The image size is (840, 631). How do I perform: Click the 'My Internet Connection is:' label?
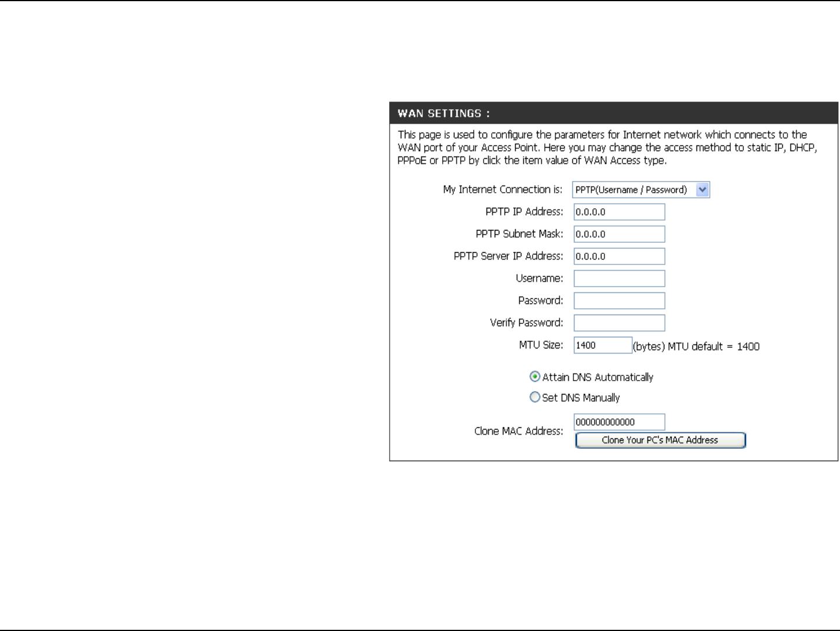503,190
